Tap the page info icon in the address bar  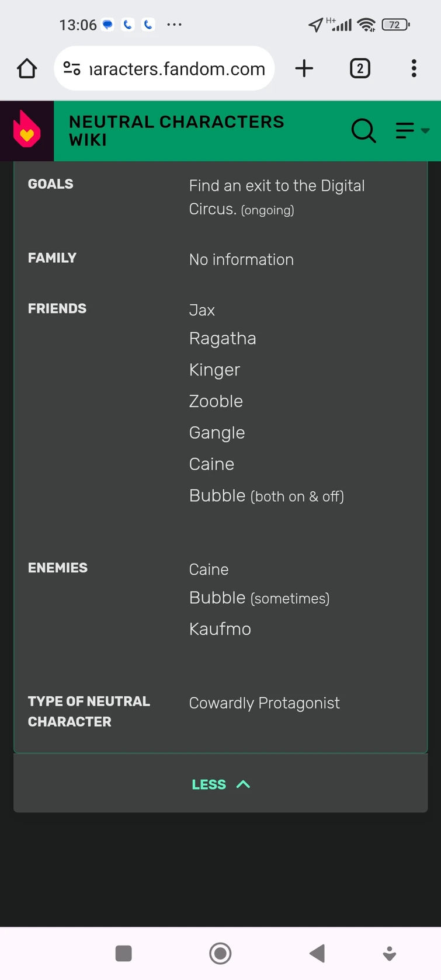71,68
